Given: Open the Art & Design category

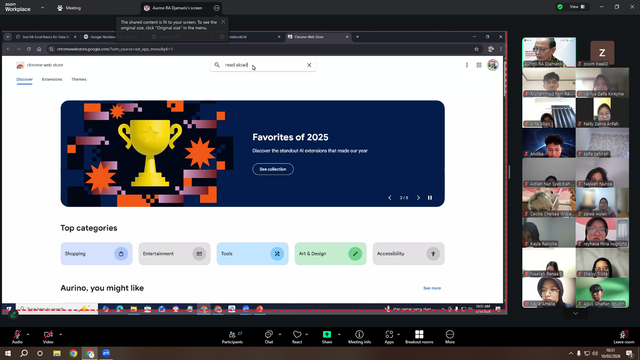Looking at the screenshot, I should tap(330, 253).
